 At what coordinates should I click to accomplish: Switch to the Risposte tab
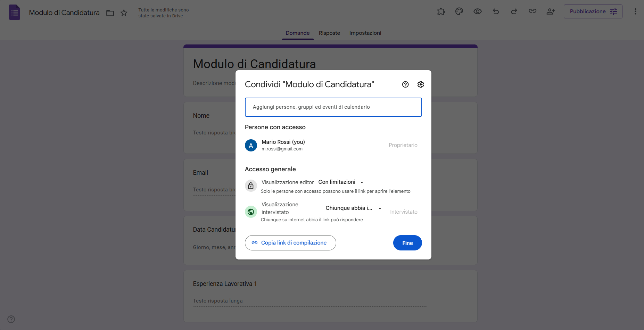pos(329,33)
